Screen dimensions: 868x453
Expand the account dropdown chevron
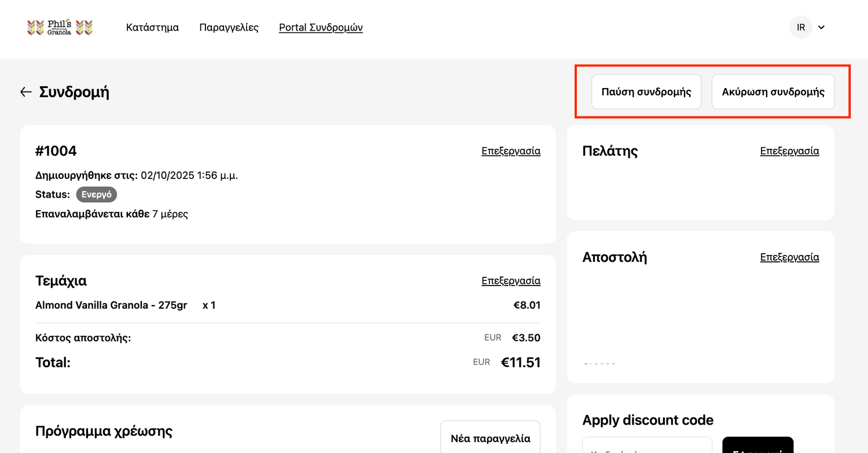[821, 27]
